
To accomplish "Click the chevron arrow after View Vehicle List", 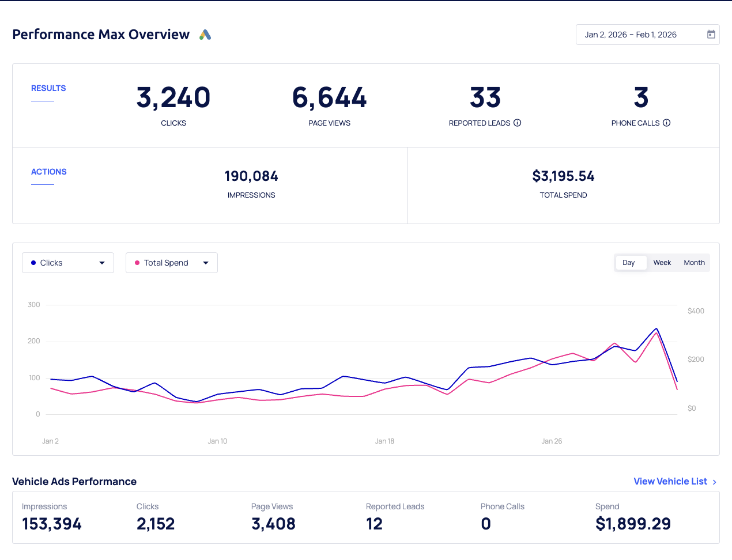I will click(x=715, y=482).
